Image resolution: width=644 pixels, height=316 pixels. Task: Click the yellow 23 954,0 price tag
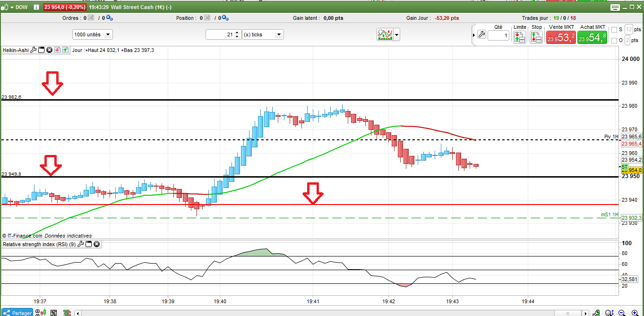[635, 170]
